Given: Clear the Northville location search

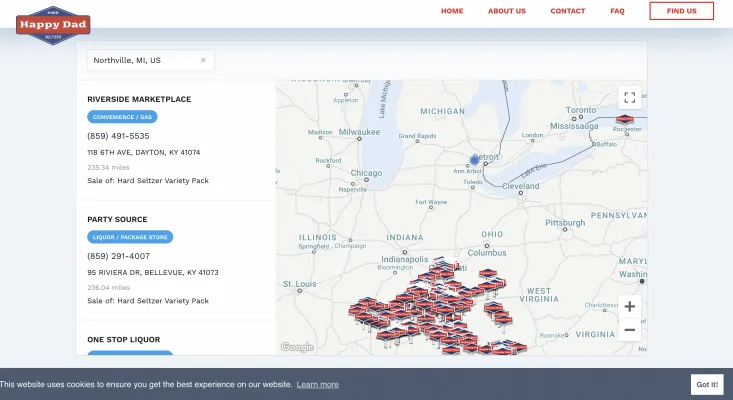Looking at the screenshot, I should tap(203, 60).
